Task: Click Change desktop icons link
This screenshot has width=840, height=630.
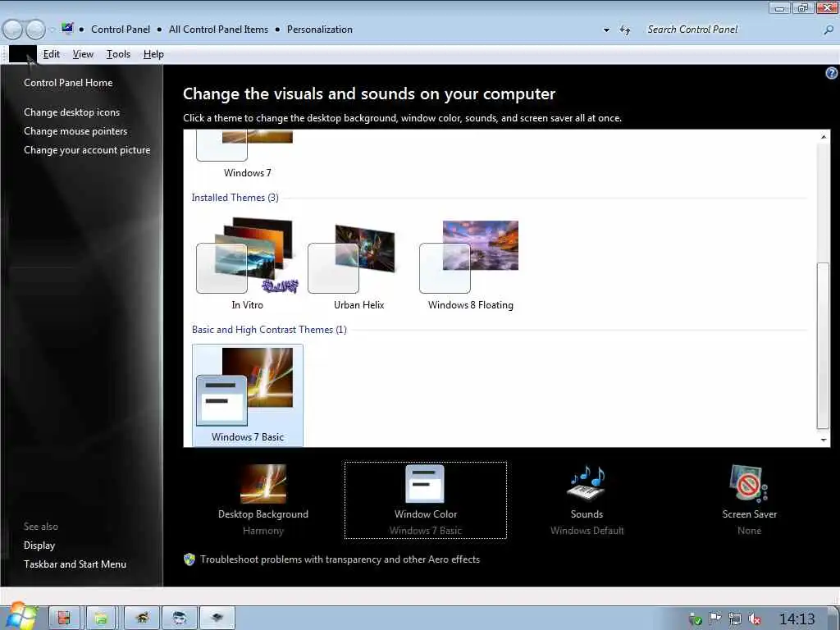Action: point(72,112)
